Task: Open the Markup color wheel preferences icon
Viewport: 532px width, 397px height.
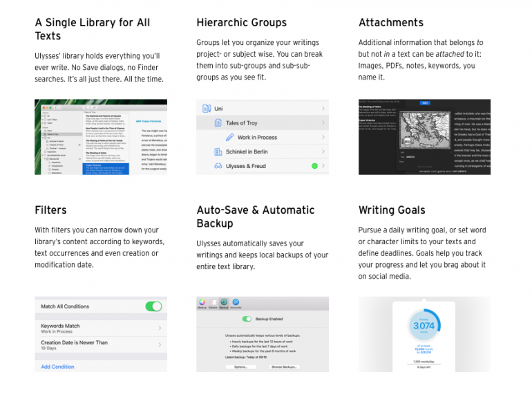Action: 202,302
